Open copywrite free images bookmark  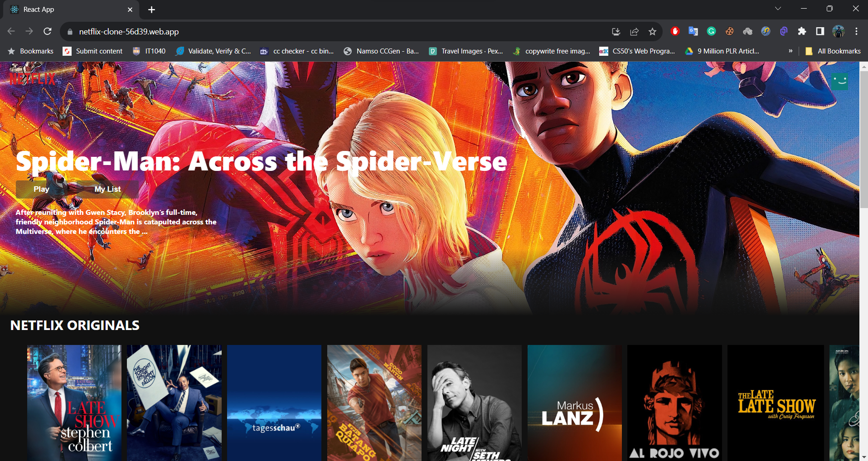552,51
